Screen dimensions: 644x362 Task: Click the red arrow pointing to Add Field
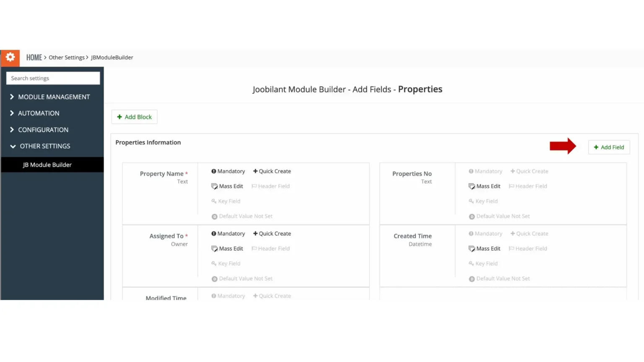point(563,146)
